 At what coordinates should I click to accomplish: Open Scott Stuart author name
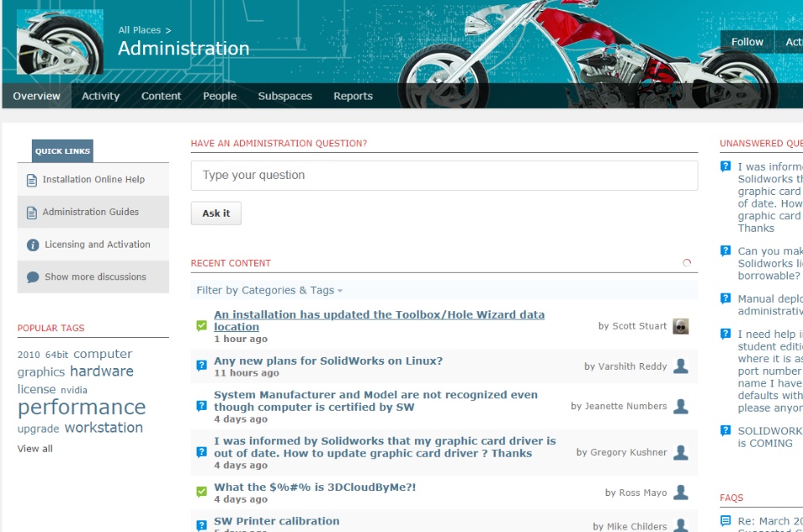(640, 325)
